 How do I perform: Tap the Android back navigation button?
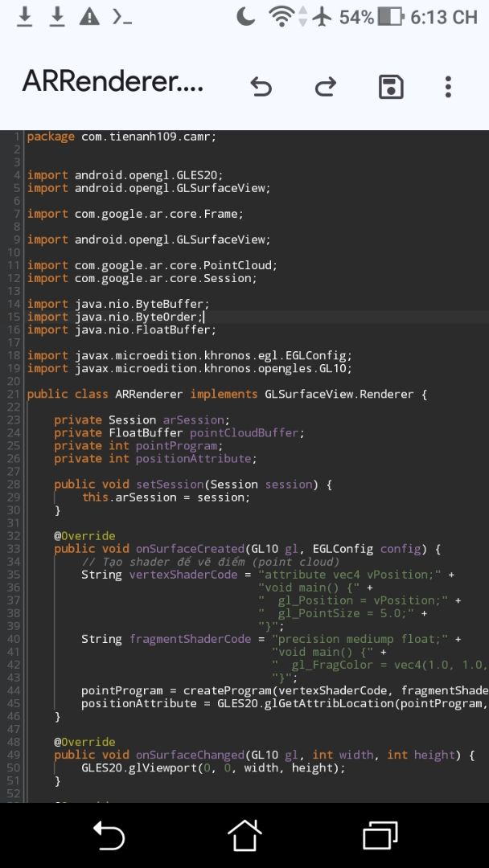click(x=109, y=835)
